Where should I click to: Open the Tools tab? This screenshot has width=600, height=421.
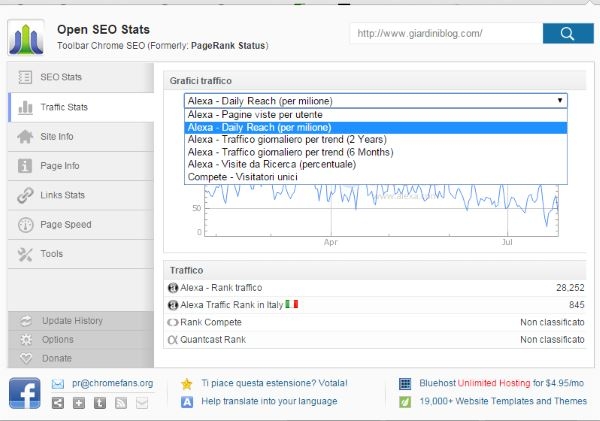(x=81, y=254)
